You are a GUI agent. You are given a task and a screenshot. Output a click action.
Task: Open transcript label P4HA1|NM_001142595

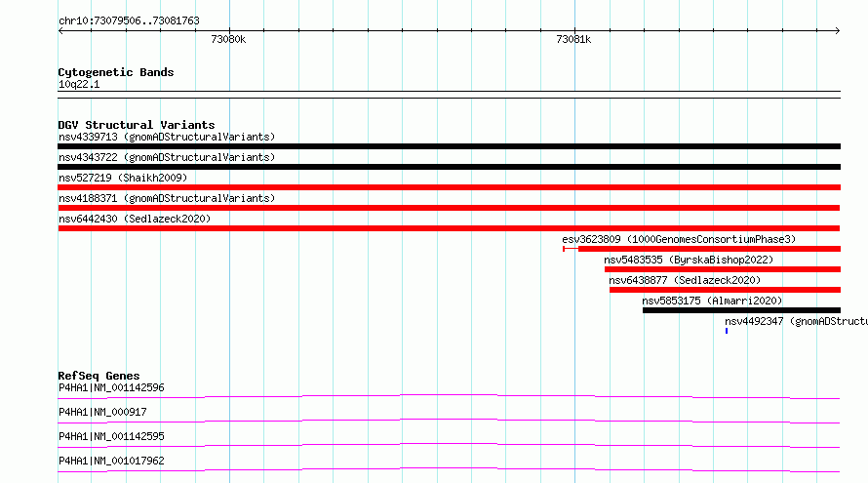point(111,436)
